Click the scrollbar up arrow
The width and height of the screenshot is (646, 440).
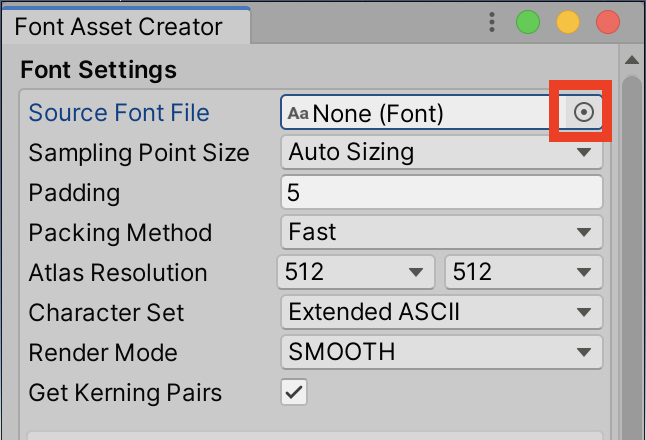click(x=632, y=62)
